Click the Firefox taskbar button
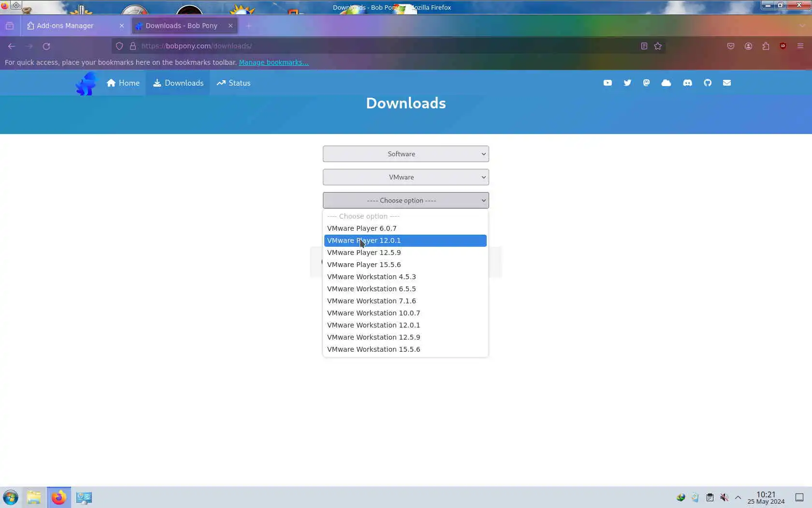The image size is (812, 508). coord(59,497)
